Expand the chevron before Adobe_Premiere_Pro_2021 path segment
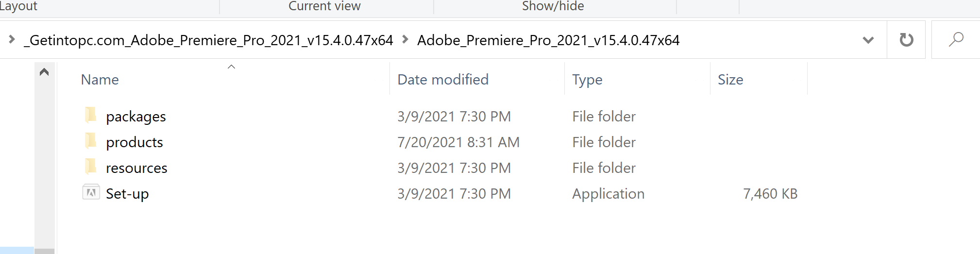Viewport: 980px width, 254px height. click(405, 39)
